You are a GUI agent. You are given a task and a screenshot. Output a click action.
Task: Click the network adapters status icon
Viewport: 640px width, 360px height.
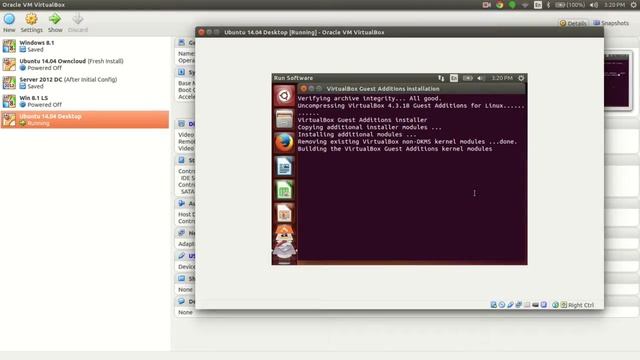pos(518,305)
